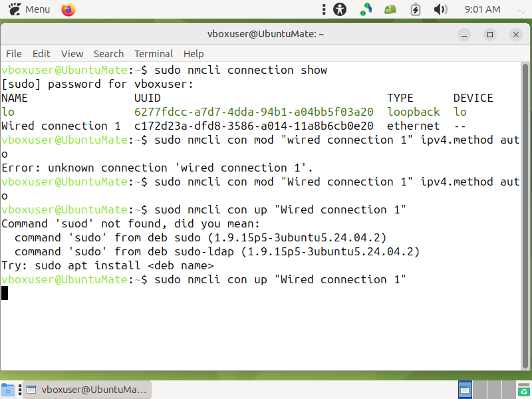Open the battery power indicator
Viewport: 532px width, 399px height.
(415, 9)
